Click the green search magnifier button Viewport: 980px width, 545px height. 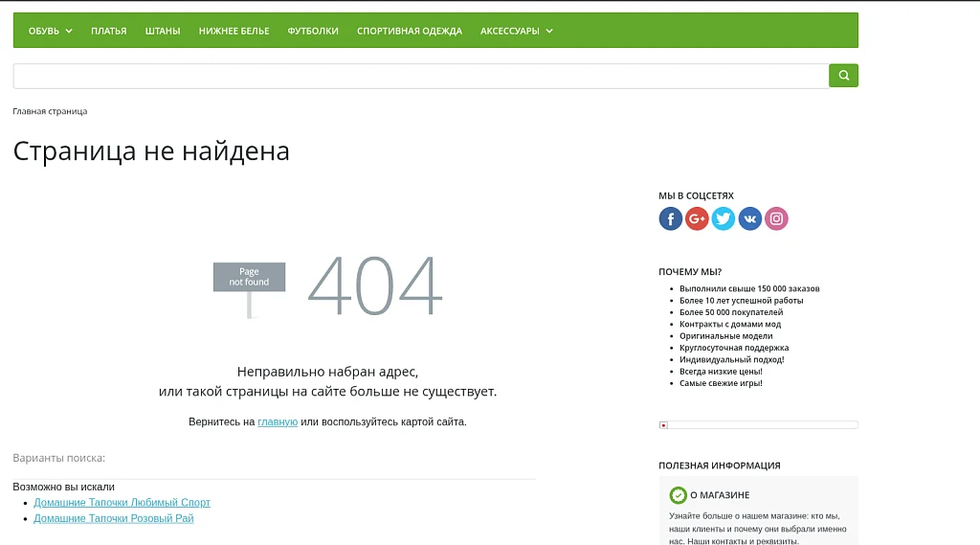(843, 76)
